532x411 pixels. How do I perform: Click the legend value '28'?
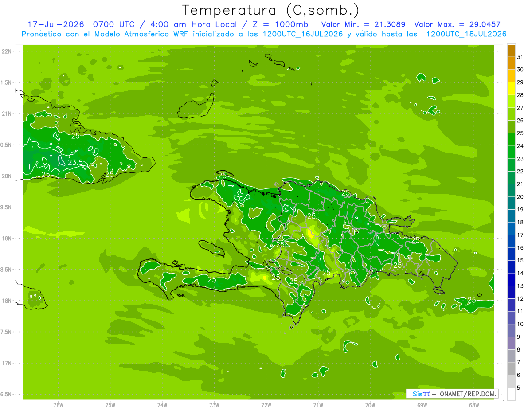tap(520, 95)
